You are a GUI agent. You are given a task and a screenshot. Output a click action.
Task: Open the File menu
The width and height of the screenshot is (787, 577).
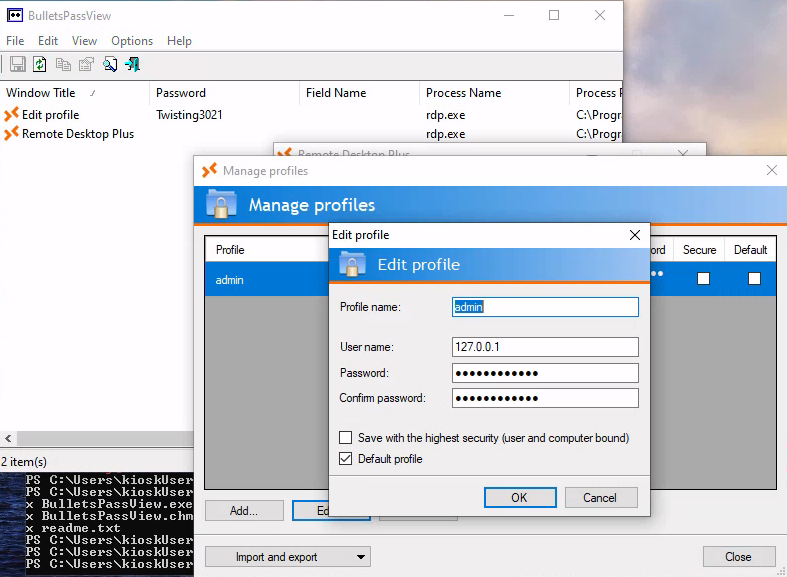pyautogui.click(x=15, y=41)
